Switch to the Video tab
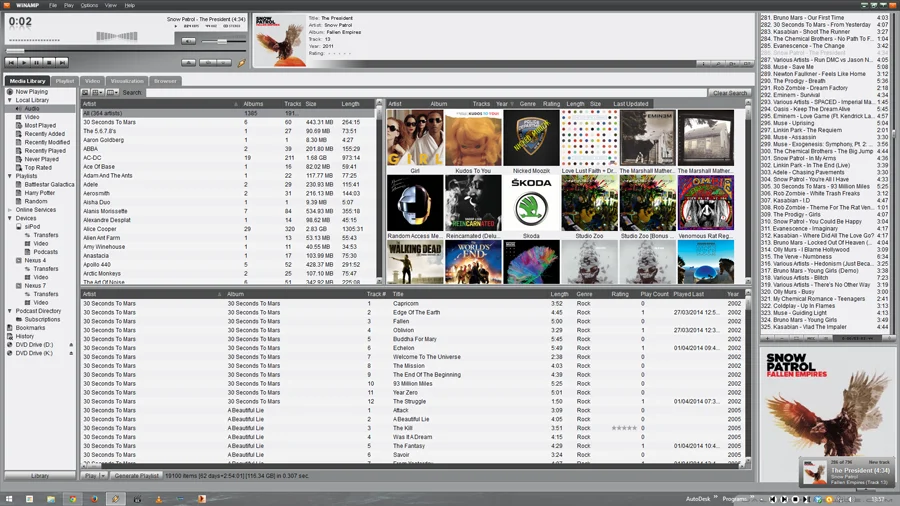Viewport: 900px width, 506px height. pyautogui.click(x=92, y=81)
